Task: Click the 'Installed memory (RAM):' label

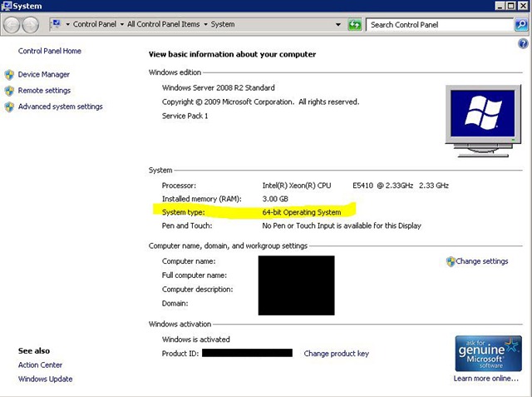Action: tap(201, 199)
